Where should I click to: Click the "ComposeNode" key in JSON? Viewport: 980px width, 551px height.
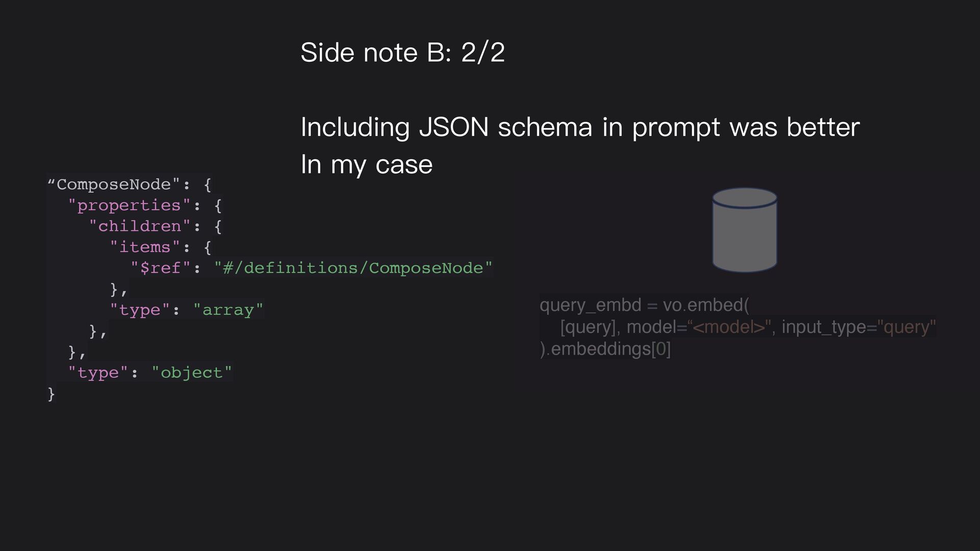114,184
